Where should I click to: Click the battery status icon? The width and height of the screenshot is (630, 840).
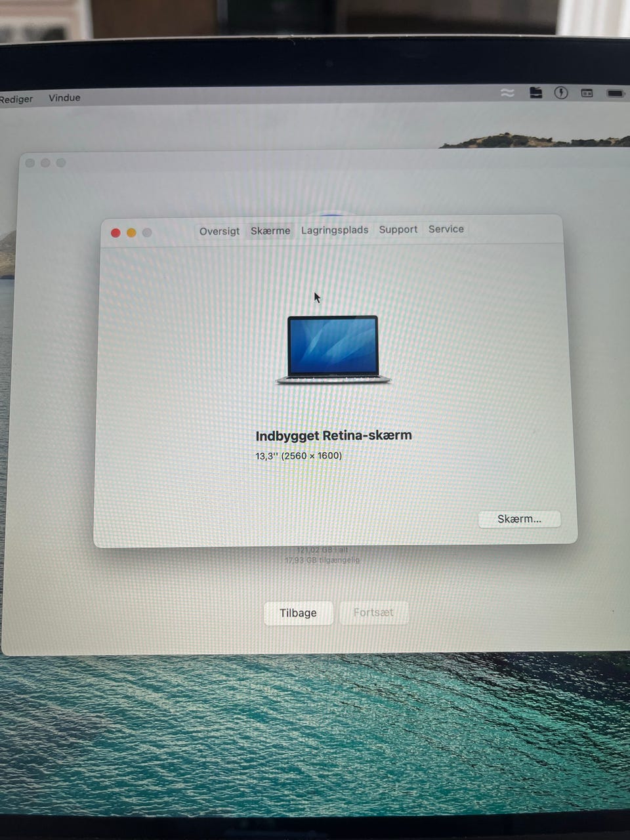click(616, 94)
